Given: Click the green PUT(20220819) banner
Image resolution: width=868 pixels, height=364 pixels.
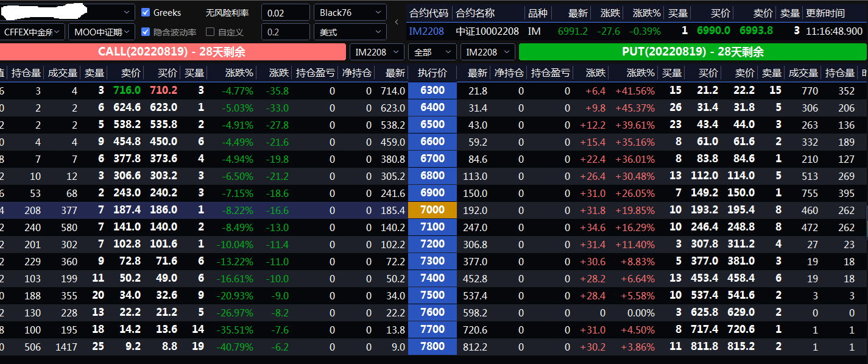Looking at the screenshot, I should (x=693, y=52).
